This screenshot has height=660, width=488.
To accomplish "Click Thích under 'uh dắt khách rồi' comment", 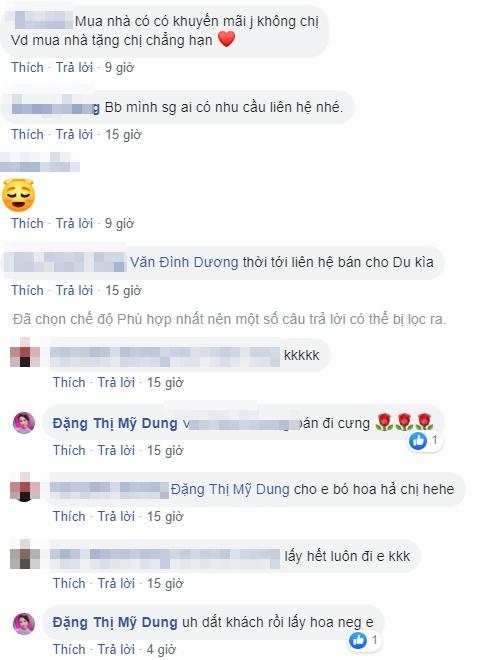I will click(69, 649).
